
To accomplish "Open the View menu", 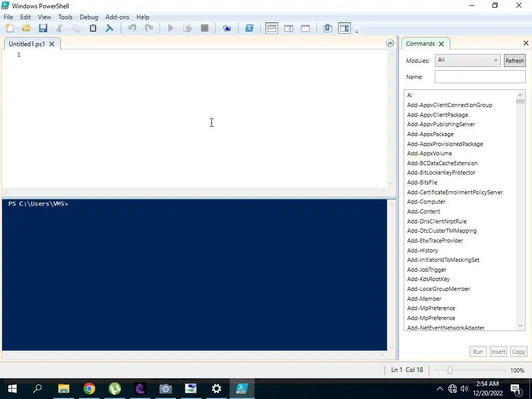I will coord(45,17).
